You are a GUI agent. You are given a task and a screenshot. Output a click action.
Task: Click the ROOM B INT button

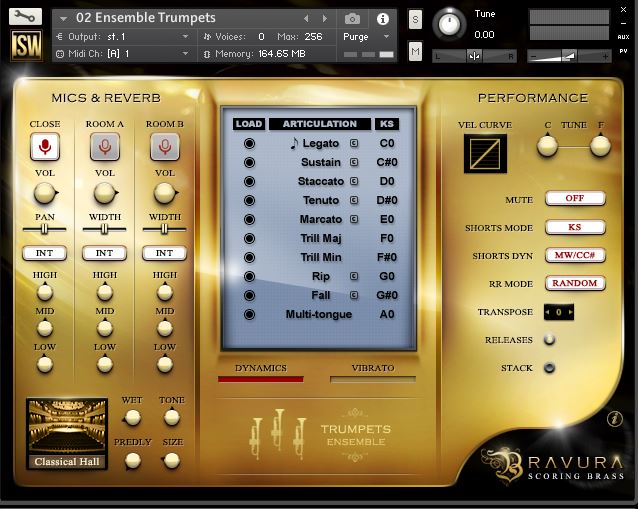(164, 253)
